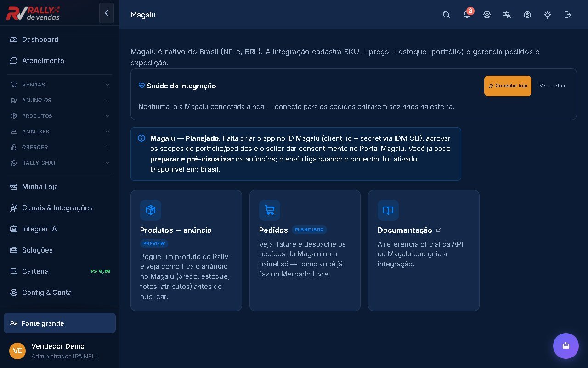Expand the ANÁLISES section

click(x=60, y=132)
